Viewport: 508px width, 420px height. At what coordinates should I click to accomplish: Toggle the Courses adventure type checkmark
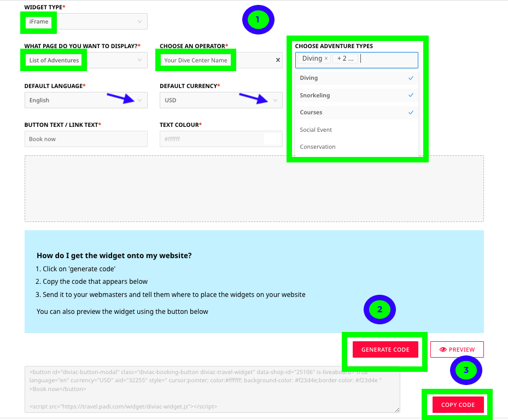411,112
